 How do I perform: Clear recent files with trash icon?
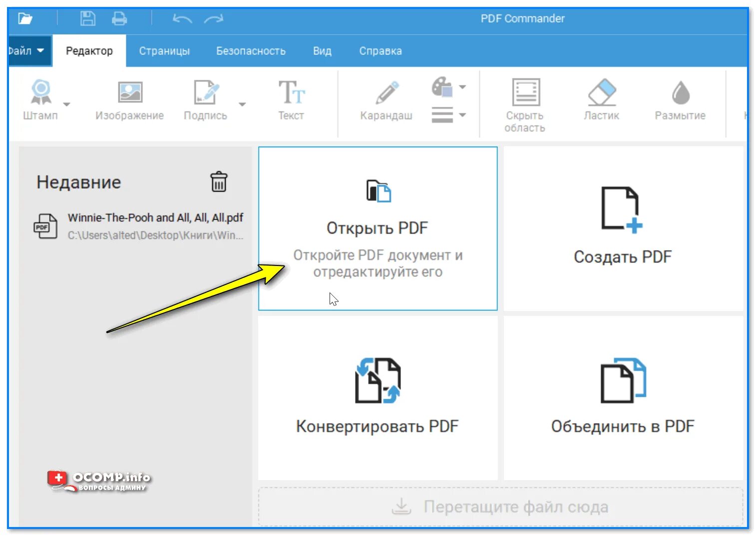point(219,182)
